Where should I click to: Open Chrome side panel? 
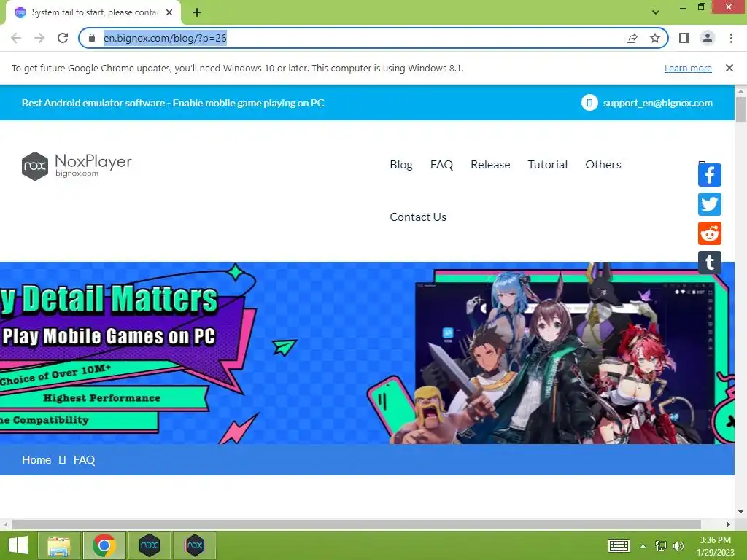pos(684,38)
